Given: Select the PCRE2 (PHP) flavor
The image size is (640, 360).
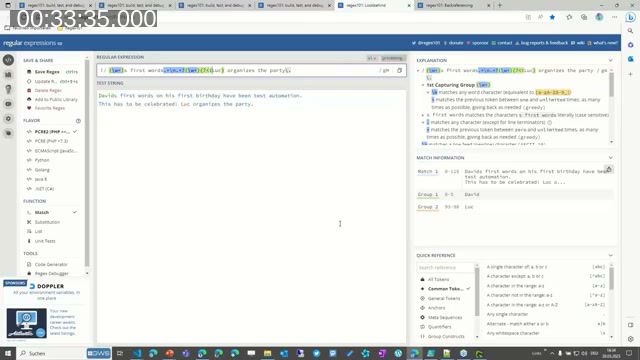Looking at the screenshot, I should 52,131.
